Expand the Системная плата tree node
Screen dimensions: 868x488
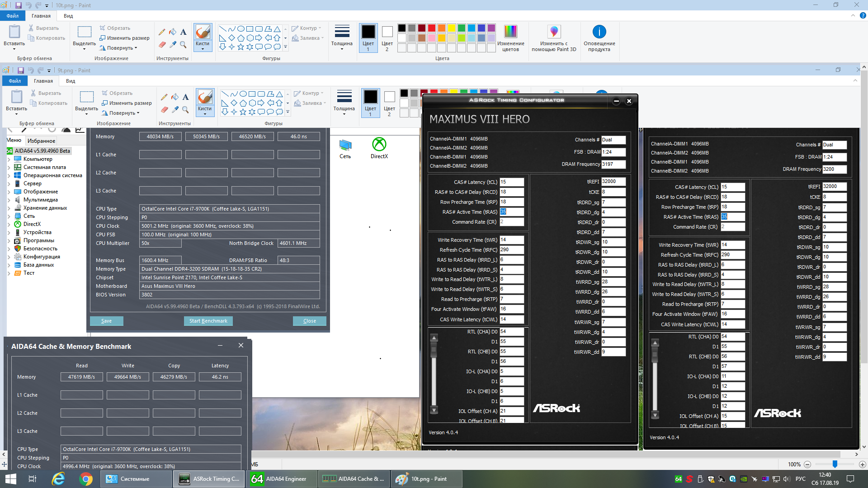9,167
